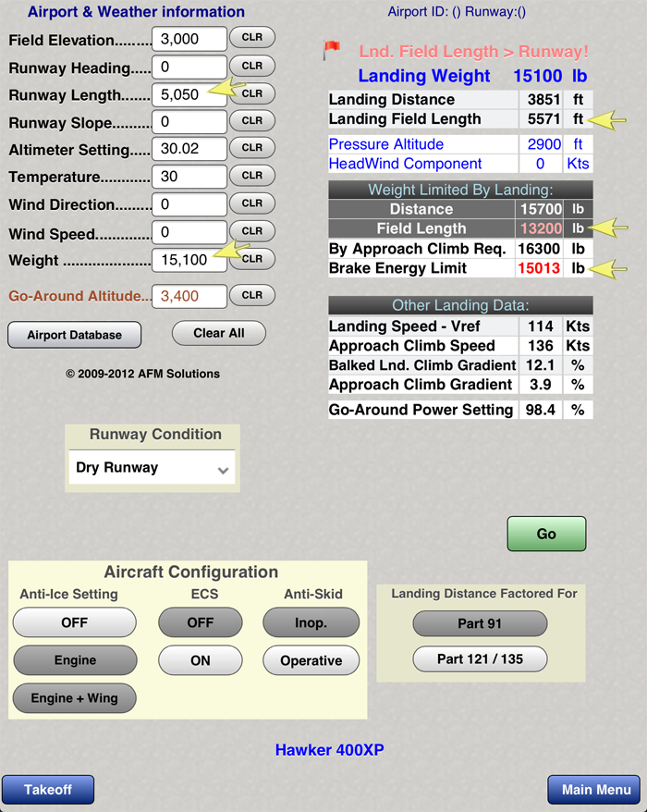Select the Brake Energy Limit value 15013
The image size is (647, 812).
tap(539, 268)
